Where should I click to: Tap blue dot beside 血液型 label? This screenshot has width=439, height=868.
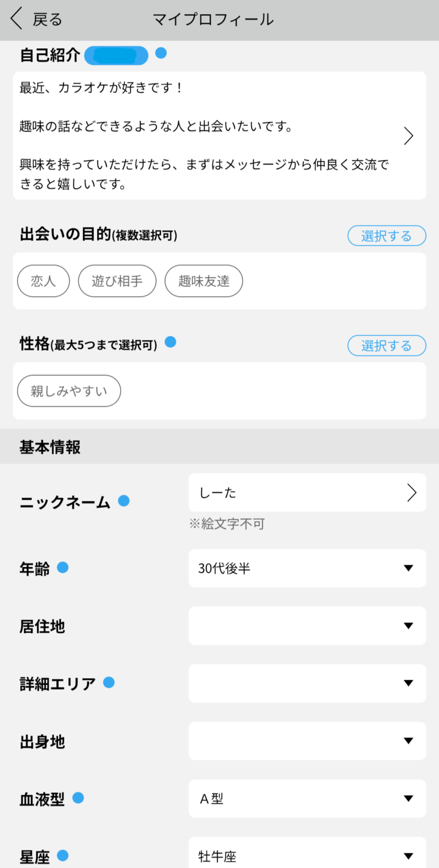click(78, 798)
